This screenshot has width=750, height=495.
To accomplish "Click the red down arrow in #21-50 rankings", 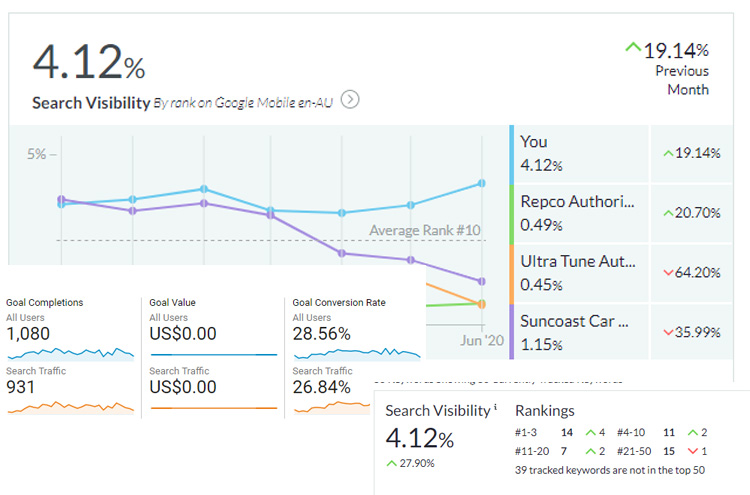I will click(693, 450).
